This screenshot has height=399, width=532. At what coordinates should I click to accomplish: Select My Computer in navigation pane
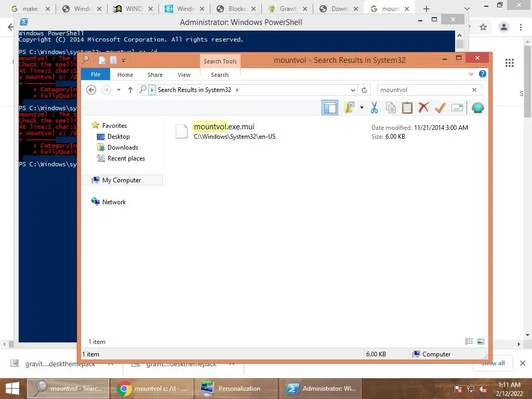point(122,180)
